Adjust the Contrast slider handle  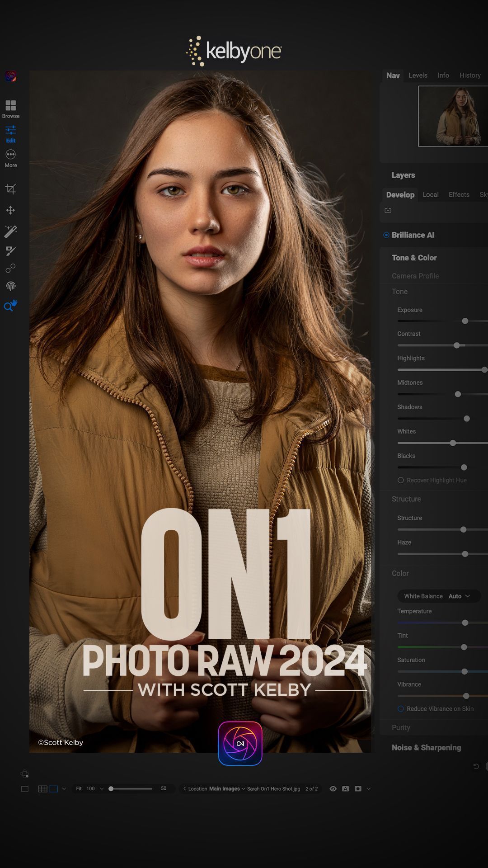coord(456,345)
